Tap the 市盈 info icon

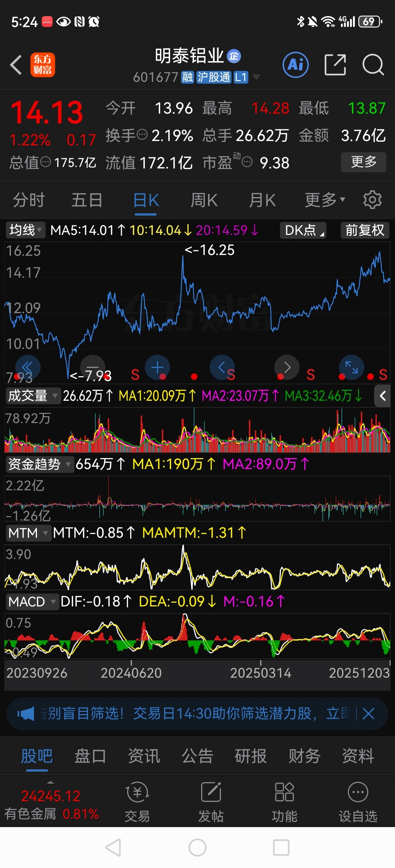point(247,162)
